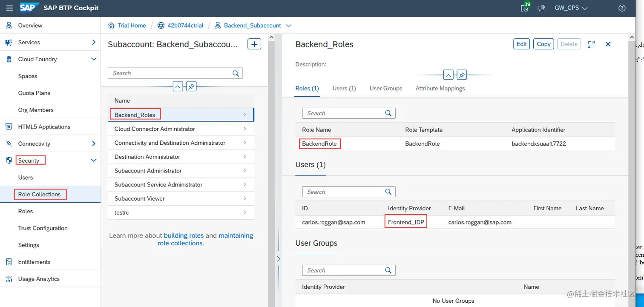
Task: Open the hamburger navigation menu
Action: coord(9,8)
